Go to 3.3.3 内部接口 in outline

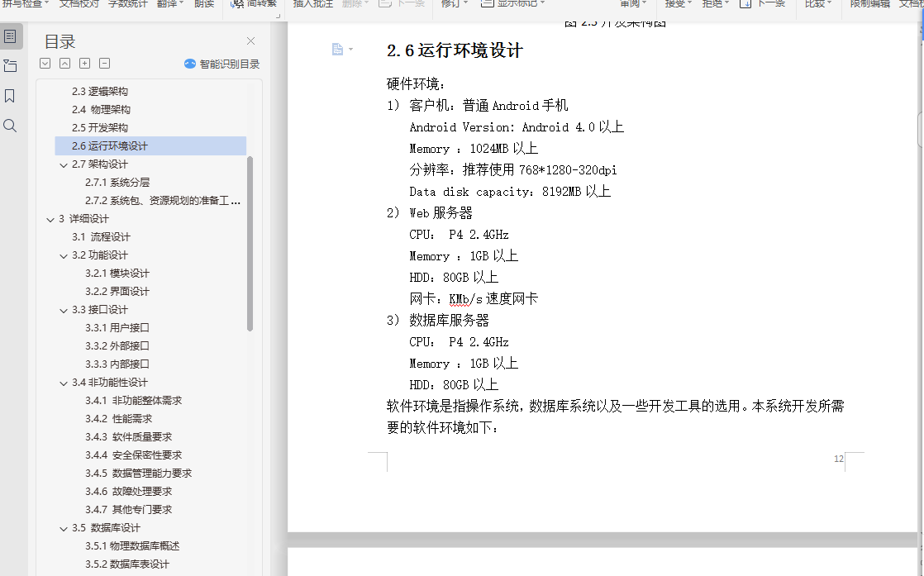tap(117, 364)
